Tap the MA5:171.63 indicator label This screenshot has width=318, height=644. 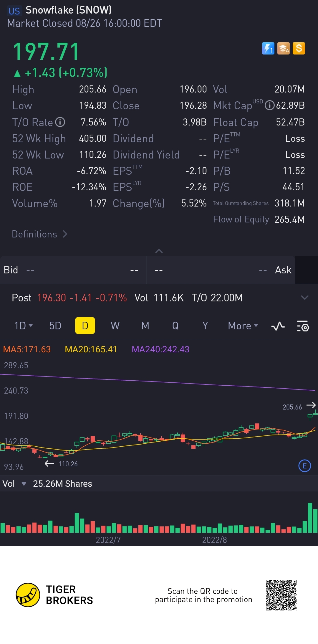(x=27, y=349)
